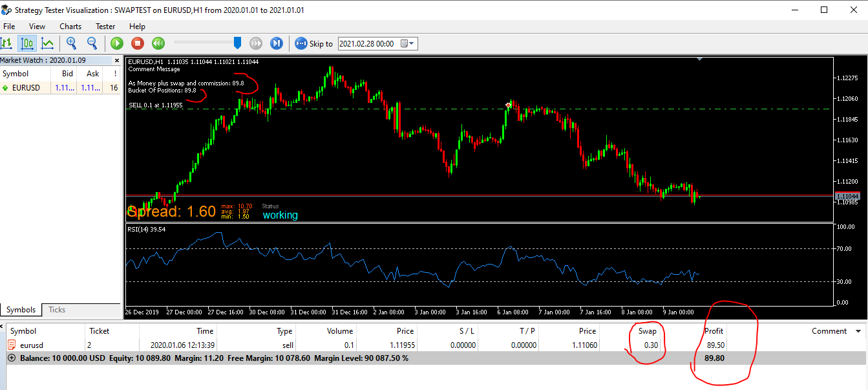
Task: Open the Skip to date calendar dropdown
Action: tap(408, 43)
